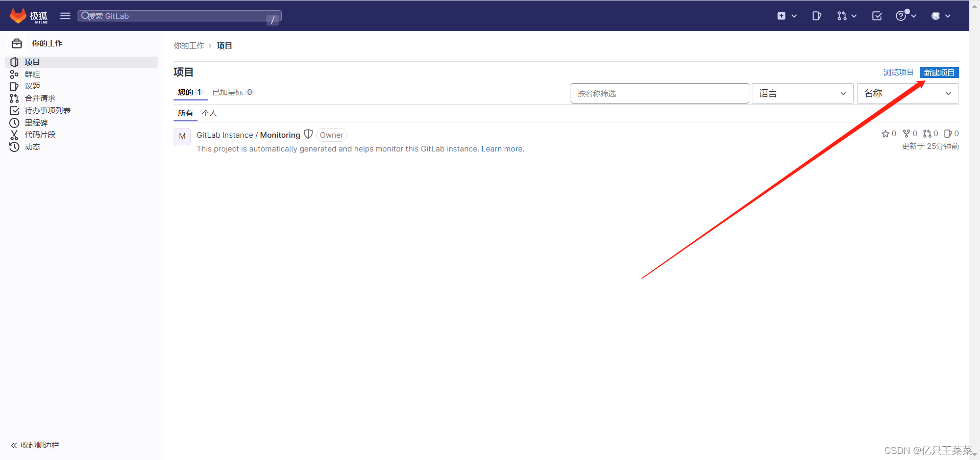The image size is (980, 460).
Task: Open the help menu dropdown
Action: coord(906,15)
